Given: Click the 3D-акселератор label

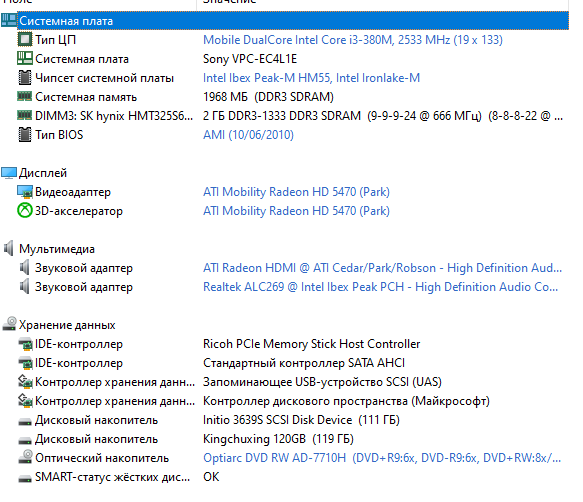Looking at the screenshot, I should coord(78,210).
